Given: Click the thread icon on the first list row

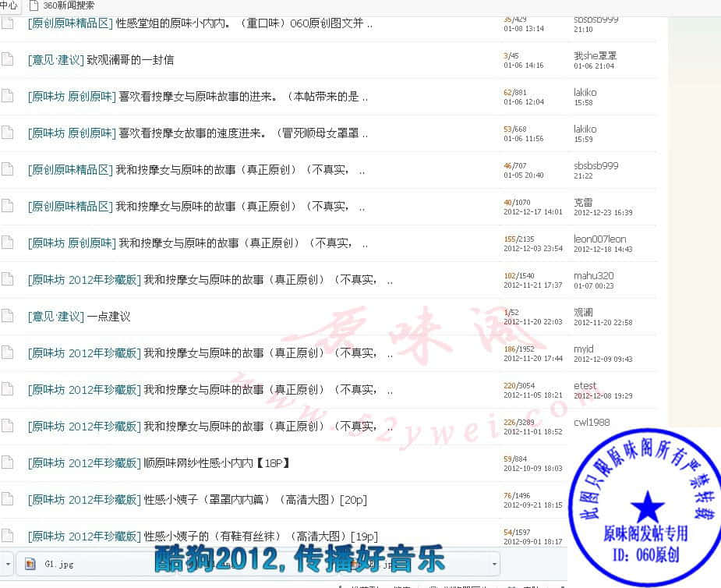Looking at the screenshot, I should click(x=7, y=23).
